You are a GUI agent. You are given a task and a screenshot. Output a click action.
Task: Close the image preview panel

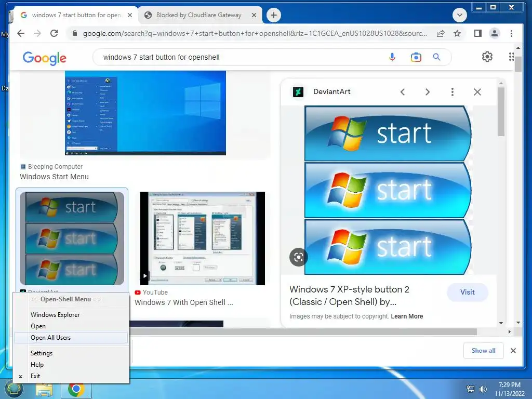(477, 92)
